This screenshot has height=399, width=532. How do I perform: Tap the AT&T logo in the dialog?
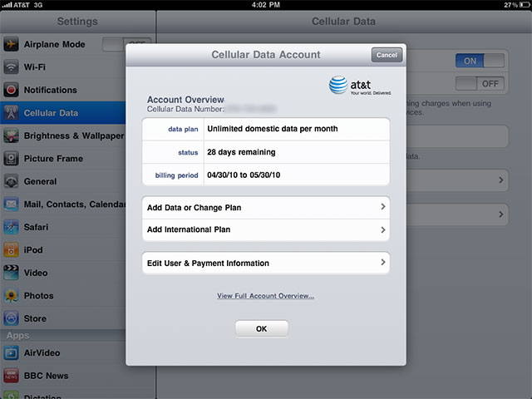pyautogui.click(x=359, y=85)
